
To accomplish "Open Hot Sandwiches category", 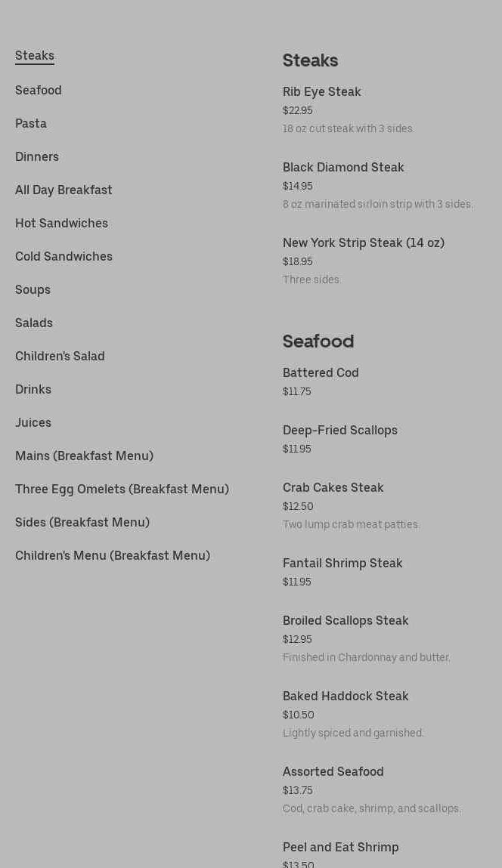I will click(61, 223).
